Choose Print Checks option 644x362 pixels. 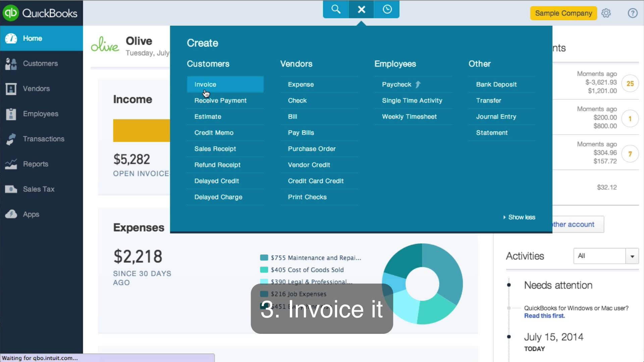319,197
